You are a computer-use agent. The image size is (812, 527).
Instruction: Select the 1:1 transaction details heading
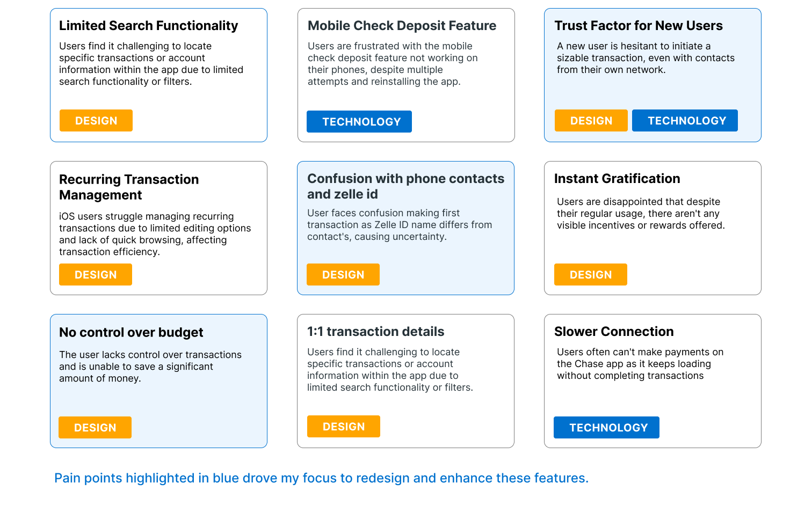[376, 332]
